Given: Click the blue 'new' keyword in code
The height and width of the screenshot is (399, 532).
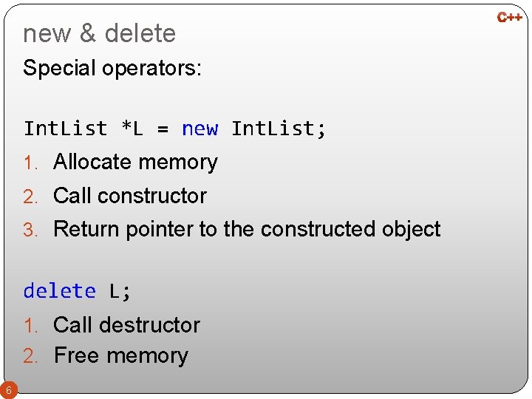Looking at the screenshot, I should point(199,129).
